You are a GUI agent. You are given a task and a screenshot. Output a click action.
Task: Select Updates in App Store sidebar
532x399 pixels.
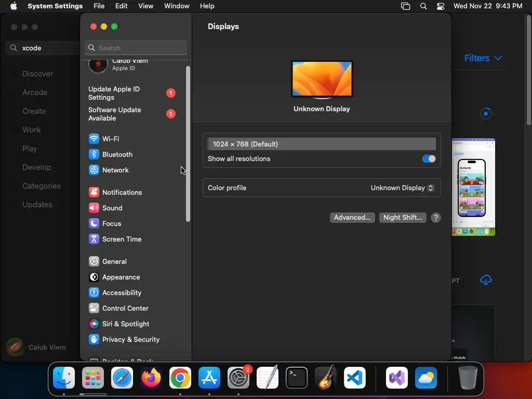click(x=37, y=205)
